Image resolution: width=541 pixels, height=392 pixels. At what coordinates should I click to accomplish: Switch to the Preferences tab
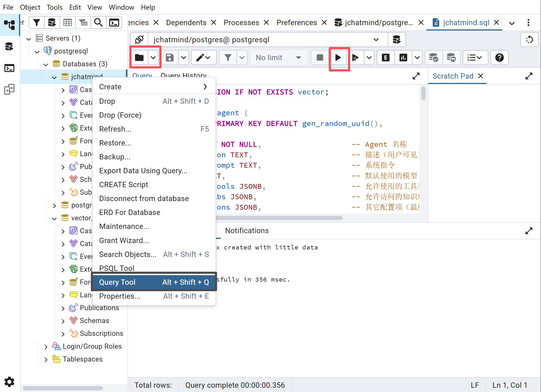coord(296,22)
